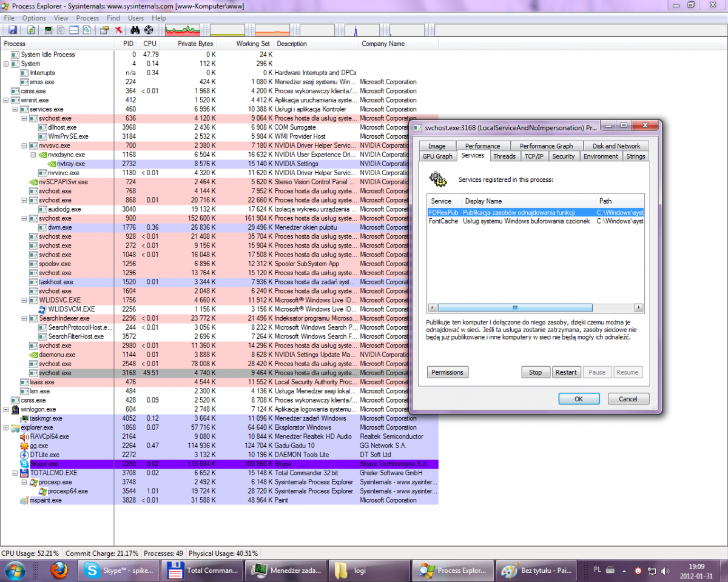Click the floppy icon beside TOTALCMD.EXE
The width and height of the screenshot is (728, 582).
tap(24, 473)
